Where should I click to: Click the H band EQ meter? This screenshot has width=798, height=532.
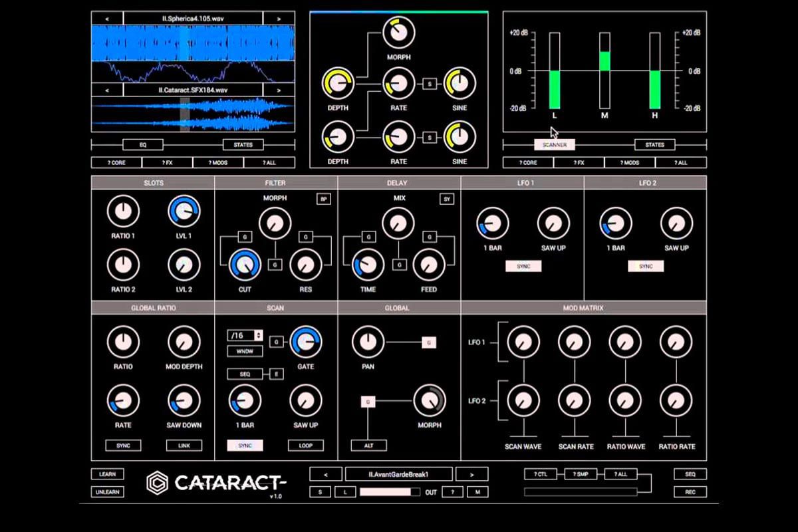655,70
